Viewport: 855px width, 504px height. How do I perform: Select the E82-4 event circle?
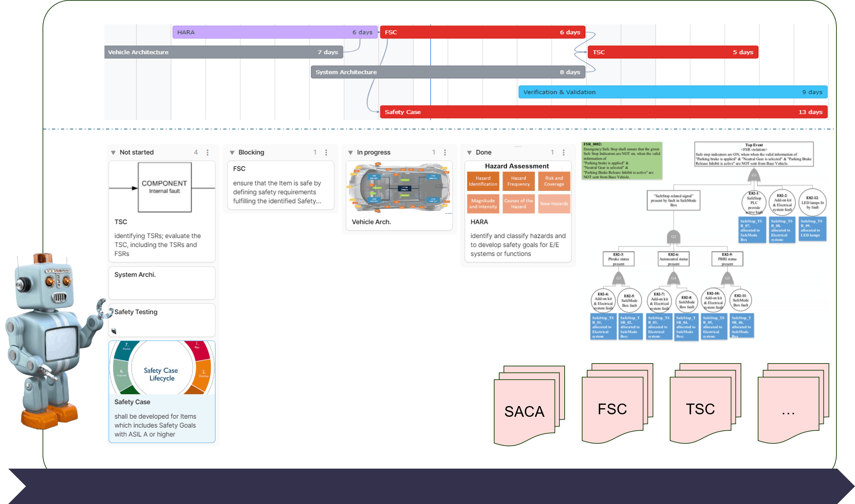(x=603, y=300)
